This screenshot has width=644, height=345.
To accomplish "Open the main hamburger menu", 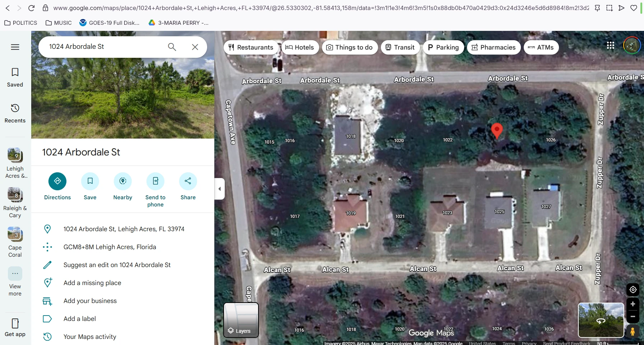I will [15, 47].
